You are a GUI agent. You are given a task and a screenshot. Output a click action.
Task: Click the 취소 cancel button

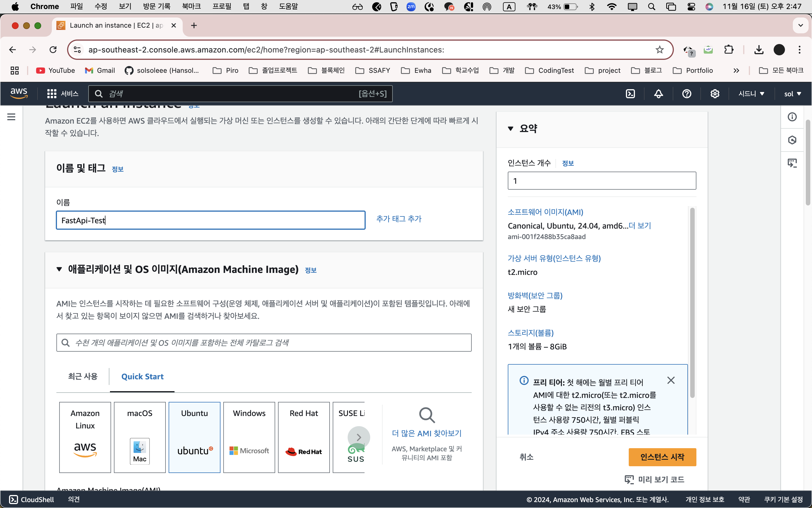tap(526, 457)
